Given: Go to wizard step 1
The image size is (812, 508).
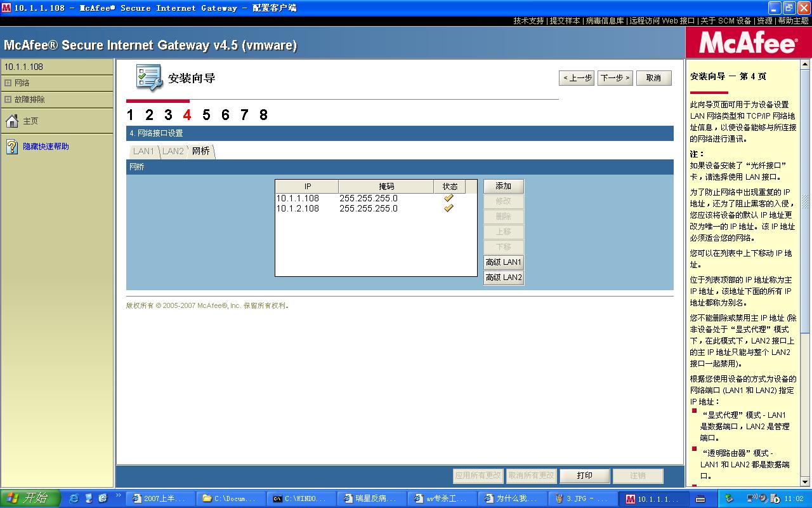Looking at the screenshot, I should coord(130,115).
